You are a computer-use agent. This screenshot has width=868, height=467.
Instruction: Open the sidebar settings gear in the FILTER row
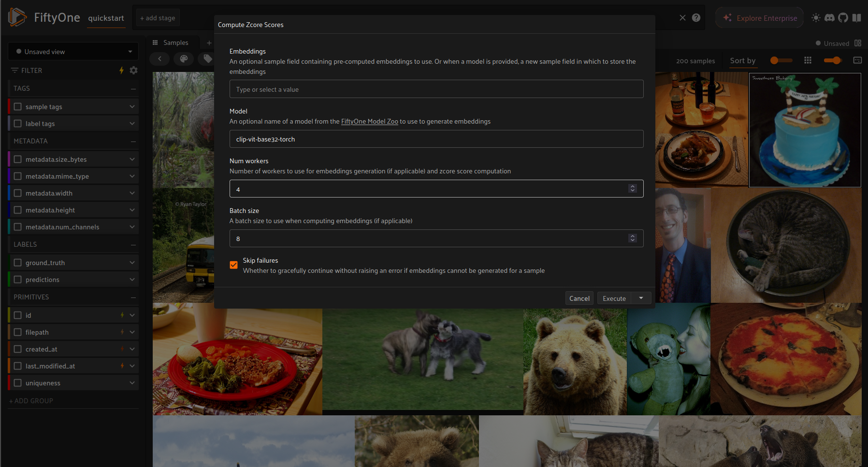133,70
